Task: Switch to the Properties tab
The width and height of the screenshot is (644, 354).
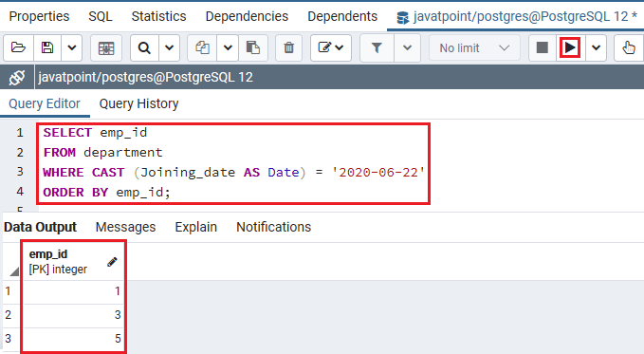Action: point(40,16)
